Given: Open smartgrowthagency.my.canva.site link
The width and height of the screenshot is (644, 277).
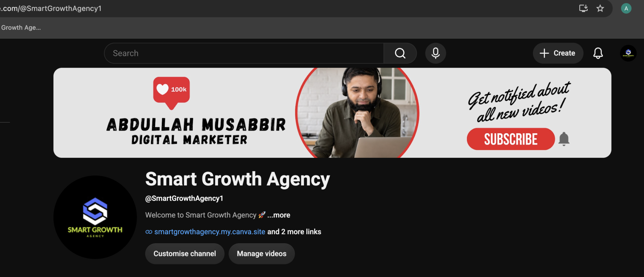Looking at the screenshot, I should [x=210, y=232].
